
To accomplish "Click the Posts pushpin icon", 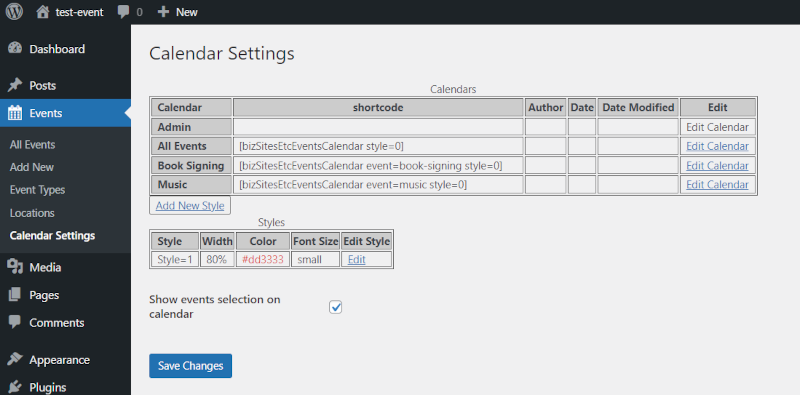I will point(15,85).
